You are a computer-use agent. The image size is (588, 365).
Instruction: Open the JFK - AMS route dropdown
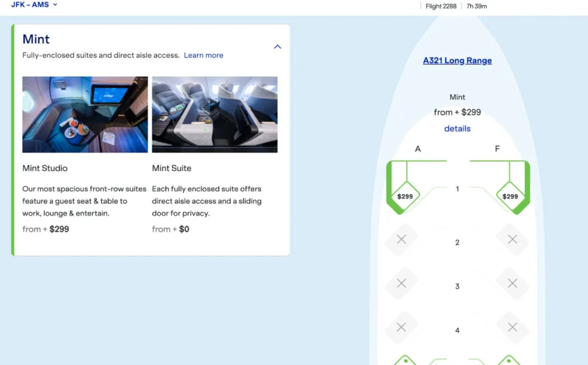click(34, 5)
